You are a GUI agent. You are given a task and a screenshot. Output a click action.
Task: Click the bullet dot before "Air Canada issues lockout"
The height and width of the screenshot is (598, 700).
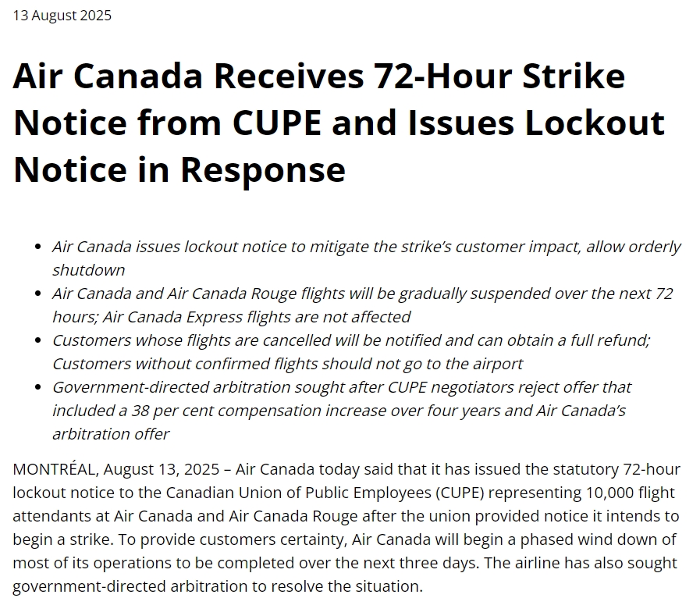pyautogui.click(x=37, y=247)
